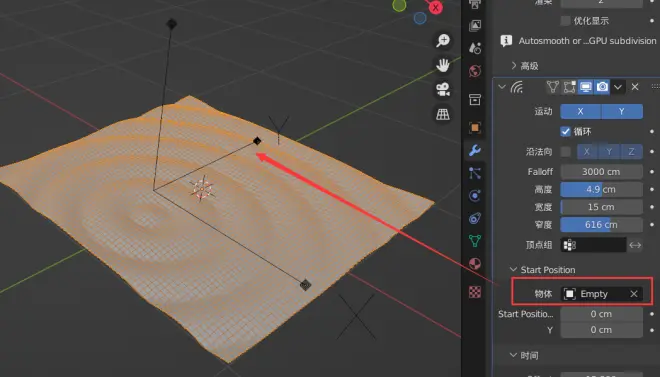
Task: Click the 宽度 15 cm slider
Action: pos(601,207)
